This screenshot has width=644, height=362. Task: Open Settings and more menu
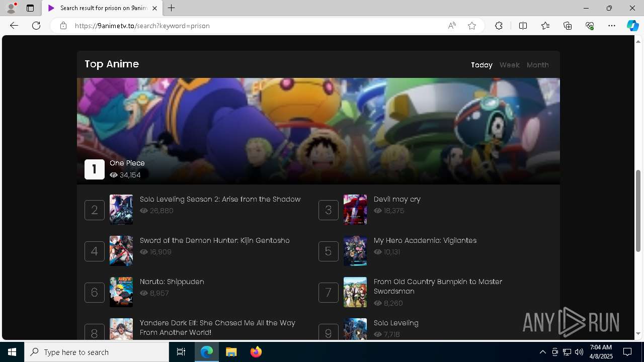pos(612,26)
